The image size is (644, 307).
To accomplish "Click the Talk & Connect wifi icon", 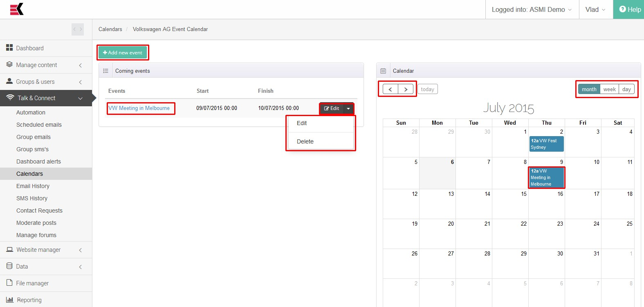I will (10, 98).
